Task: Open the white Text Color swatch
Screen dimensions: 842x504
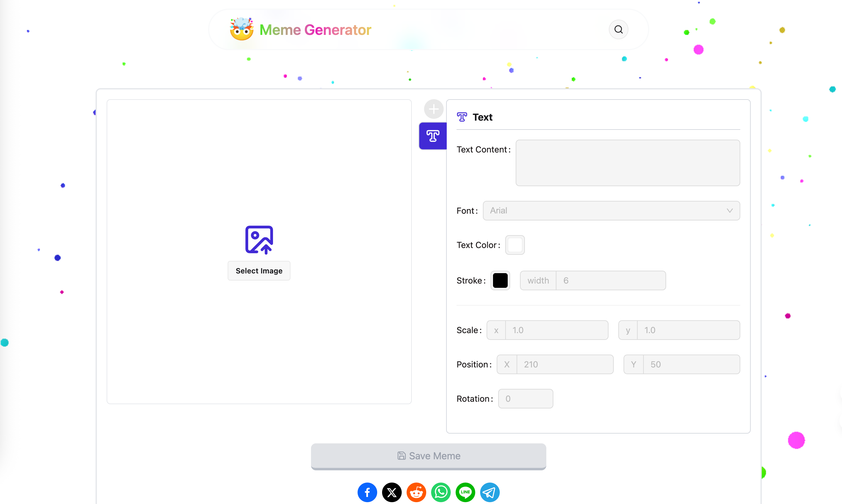Action: (x=515, y=245)
